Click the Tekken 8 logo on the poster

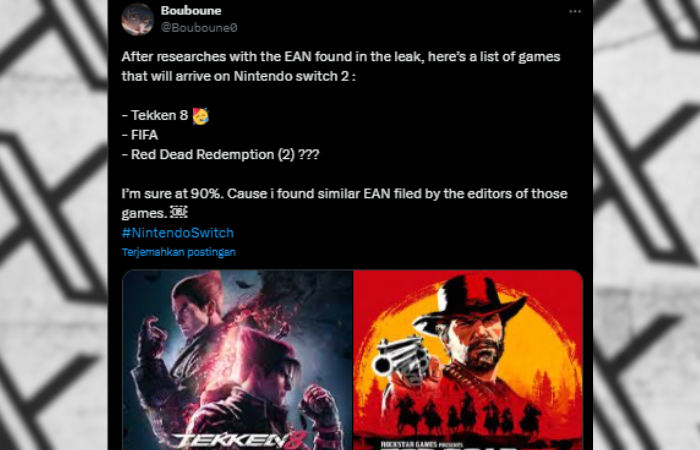[242, 441]
